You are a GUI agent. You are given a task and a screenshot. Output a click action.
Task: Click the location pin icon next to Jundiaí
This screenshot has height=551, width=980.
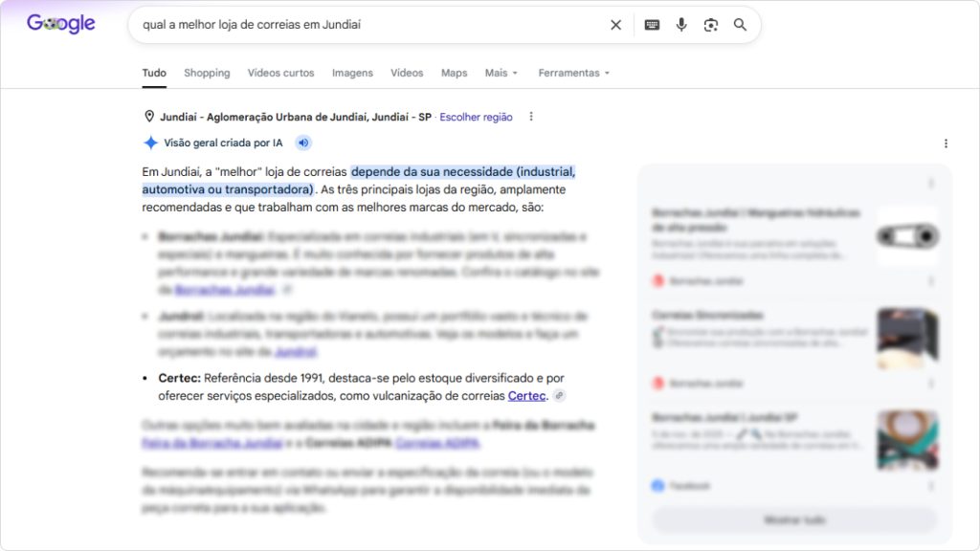[149, 116]
